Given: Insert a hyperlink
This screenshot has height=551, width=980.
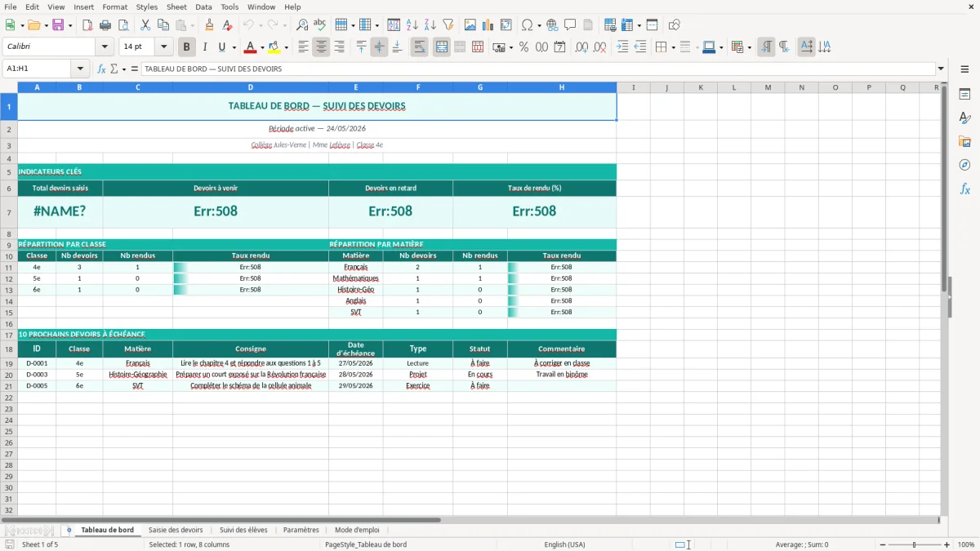Looking at the screenshot, I should 553,25.
